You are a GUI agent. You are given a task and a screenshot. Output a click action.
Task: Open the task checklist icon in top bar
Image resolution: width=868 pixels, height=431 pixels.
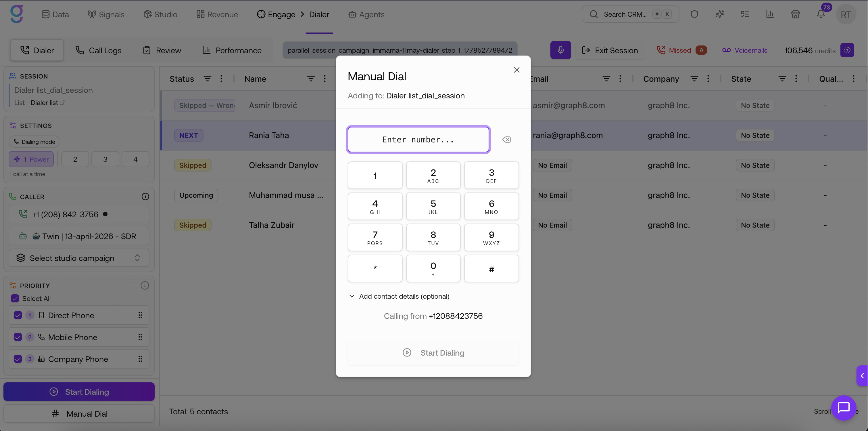click(x=745, y=14)
